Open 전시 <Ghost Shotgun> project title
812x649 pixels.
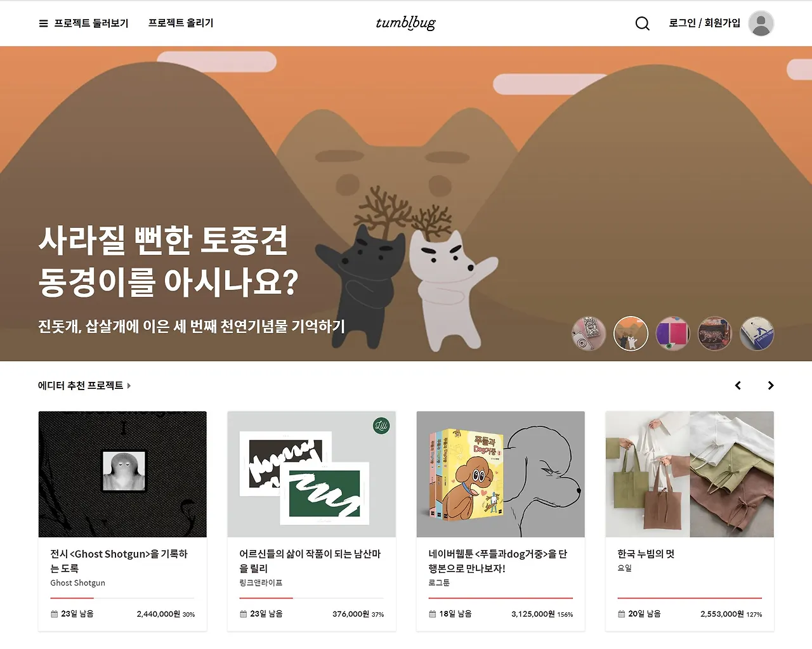119,561
